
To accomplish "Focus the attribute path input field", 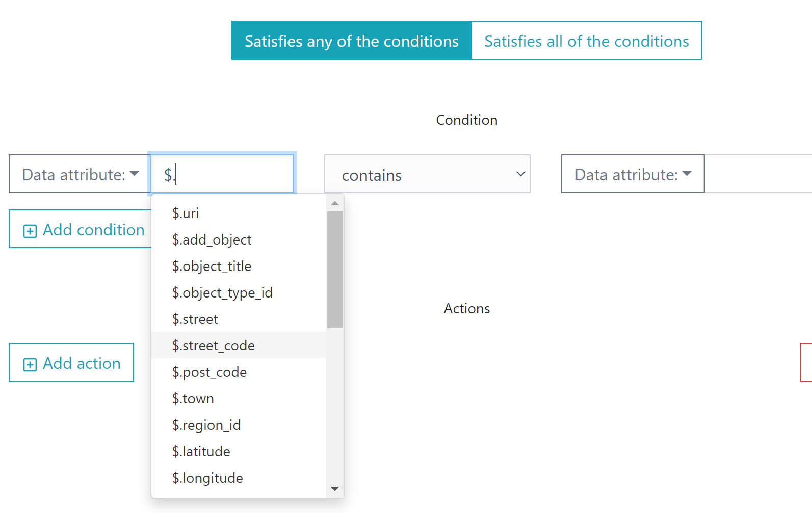I will pyautogui.click(x=222, y=174).
